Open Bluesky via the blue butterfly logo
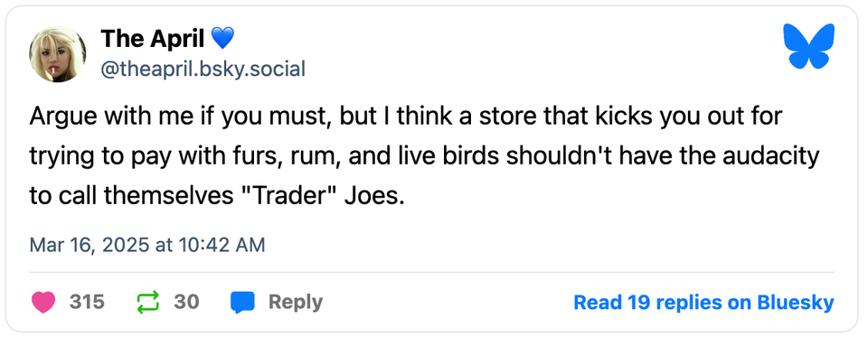The height and width of the screenshot is (337, 868). pos(808,46)
